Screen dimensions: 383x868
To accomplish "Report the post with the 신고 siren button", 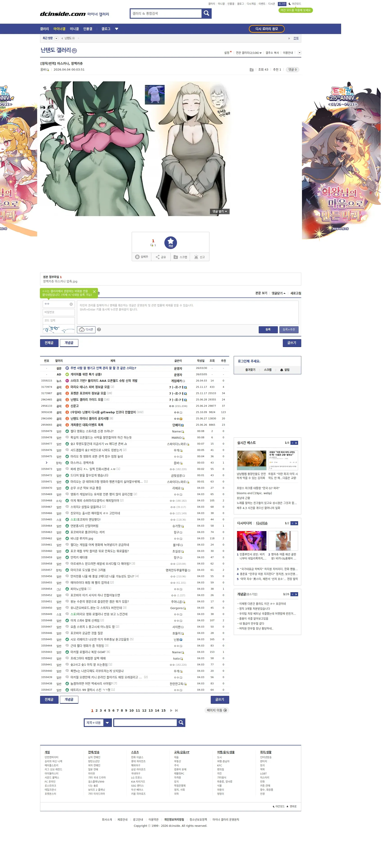I will tap(199, 257).
